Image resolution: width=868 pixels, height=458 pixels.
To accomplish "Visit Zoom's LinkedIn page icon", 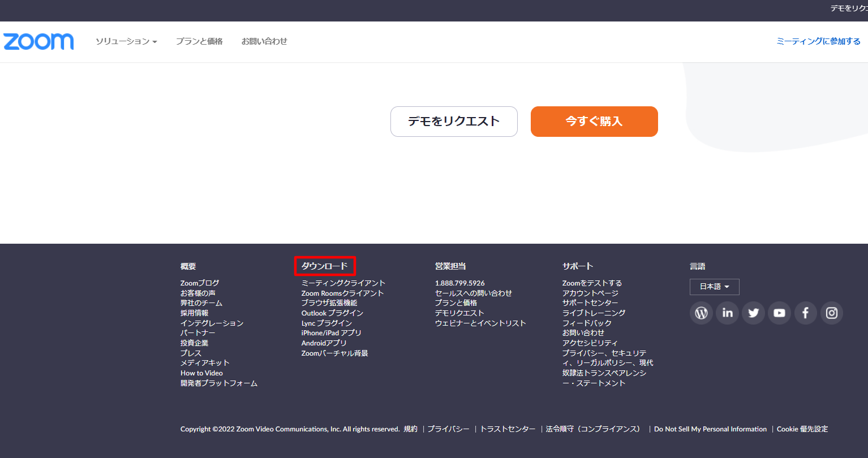I will (727, 313).
